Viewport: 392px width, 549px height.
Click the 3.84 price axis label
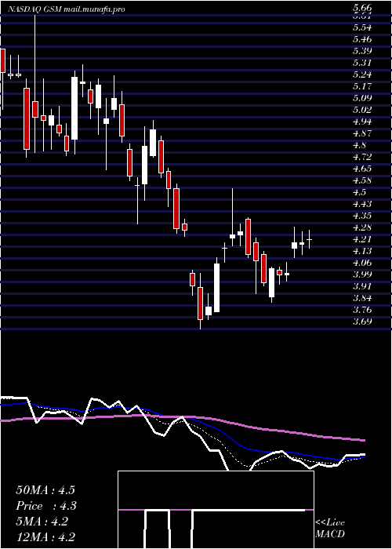point(362,298)
